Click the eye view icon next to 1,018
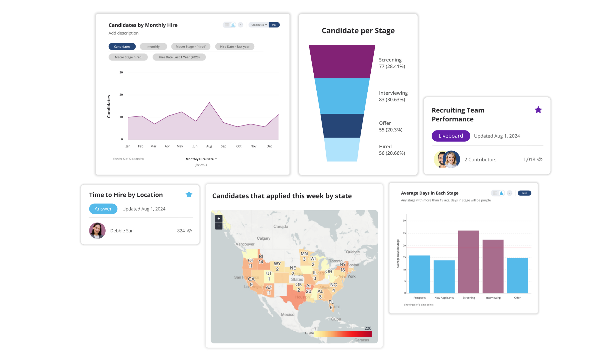Screen dimensions: 602x364 540,159
